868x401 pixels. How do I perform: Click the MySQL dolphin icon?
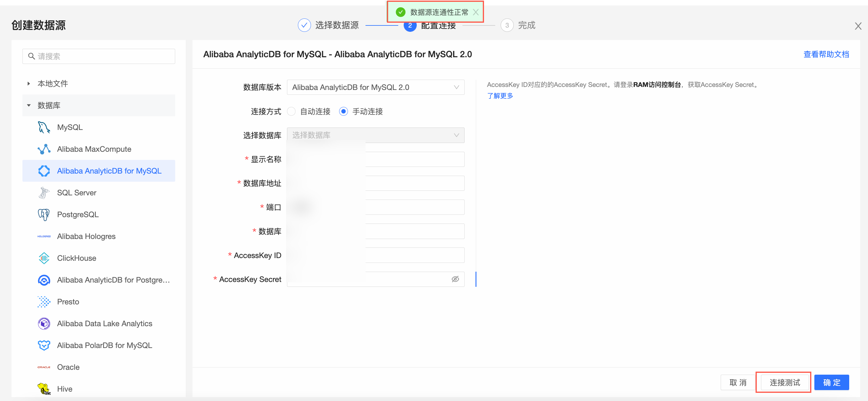(44, 127)
